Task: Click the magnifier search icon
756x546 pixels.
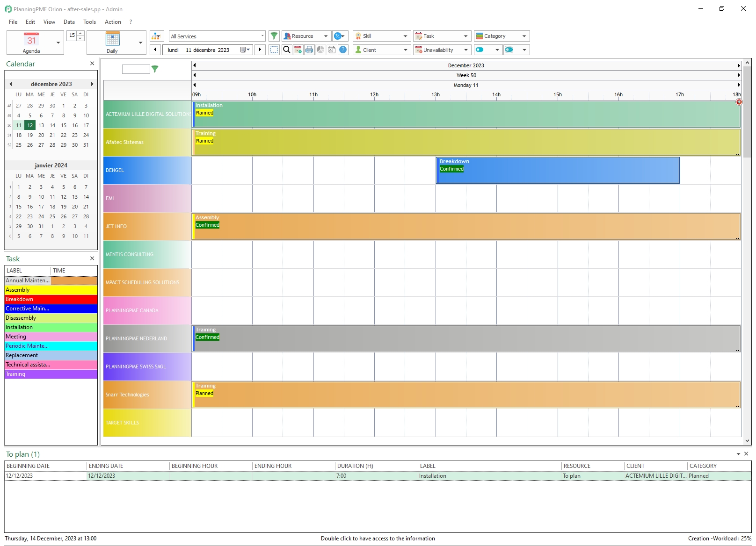Action: click(x=287, y=50)
